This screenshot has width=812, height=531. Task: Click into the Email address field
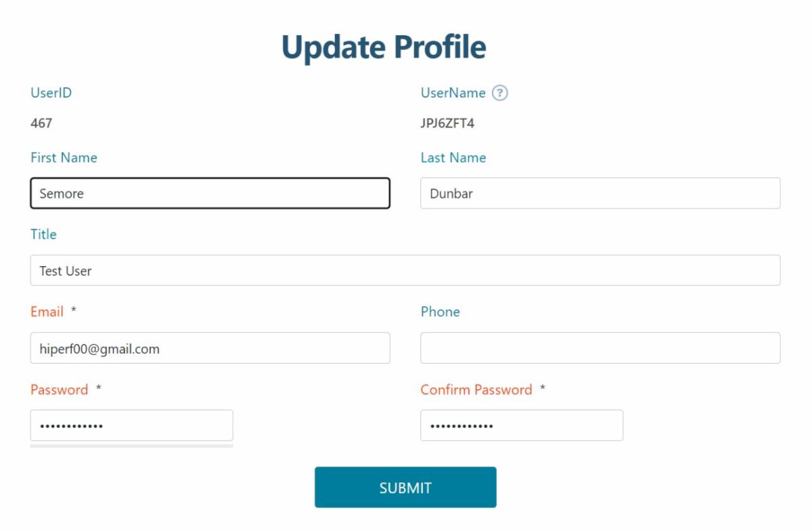210,348
